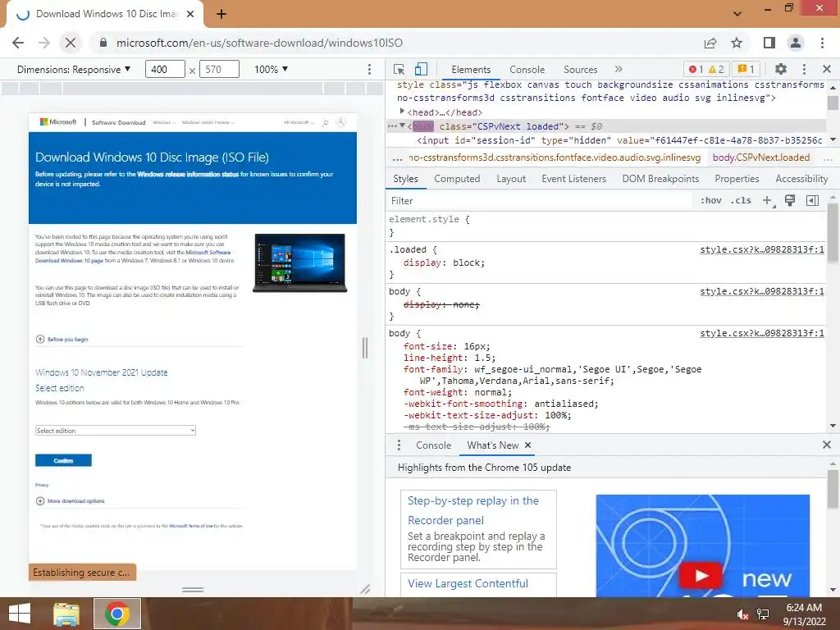
Task: Click Chrome icon in taskbar
Action: (117, 614)
